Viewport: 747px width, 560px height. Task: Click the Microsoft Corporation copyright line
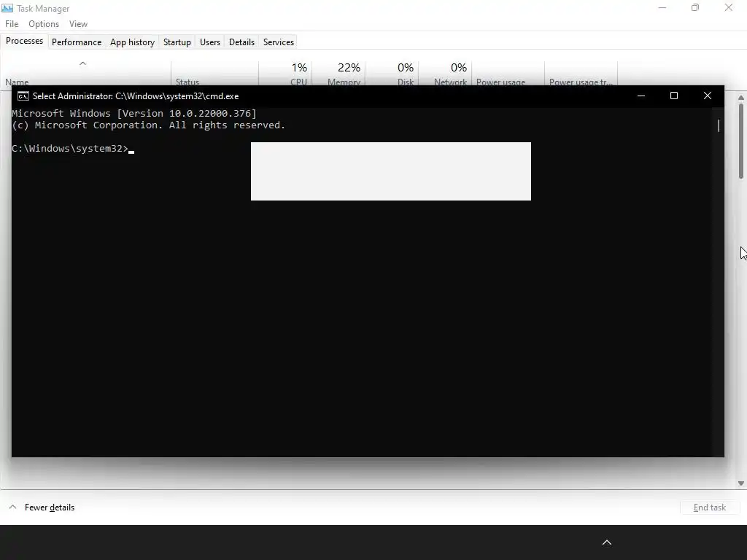[x=148, y=125]
